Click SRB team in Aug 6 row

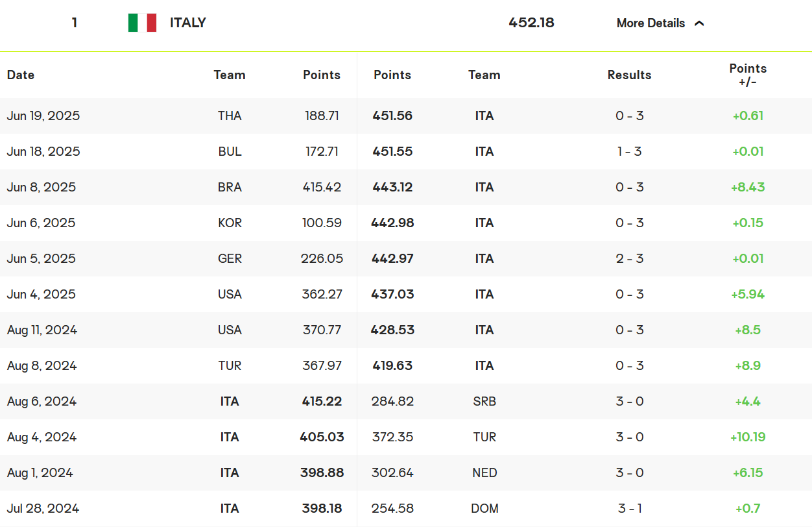[484, 401]
